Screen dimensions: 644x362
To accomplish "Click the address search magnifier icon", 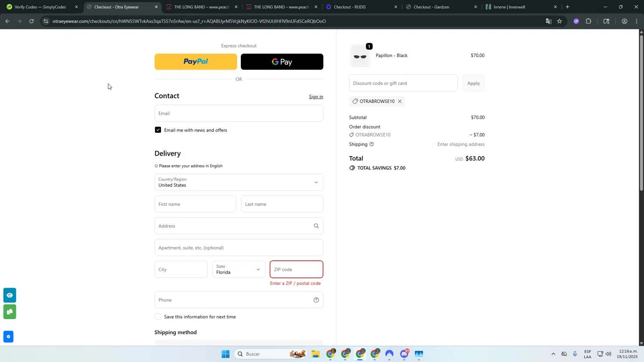I will pos(316,226).
